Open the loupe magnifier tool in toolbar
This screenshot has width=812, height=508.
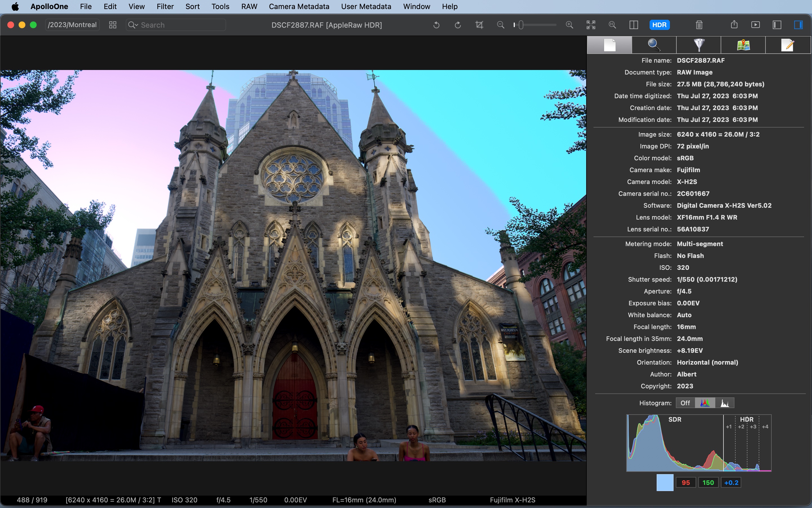click(x=612, y=25)
